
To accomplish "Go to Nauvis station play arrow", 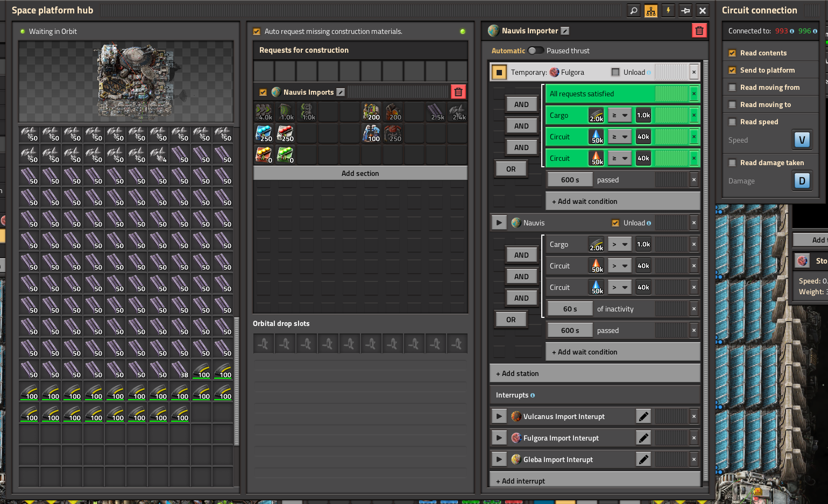I will click(x=499, y=223).
